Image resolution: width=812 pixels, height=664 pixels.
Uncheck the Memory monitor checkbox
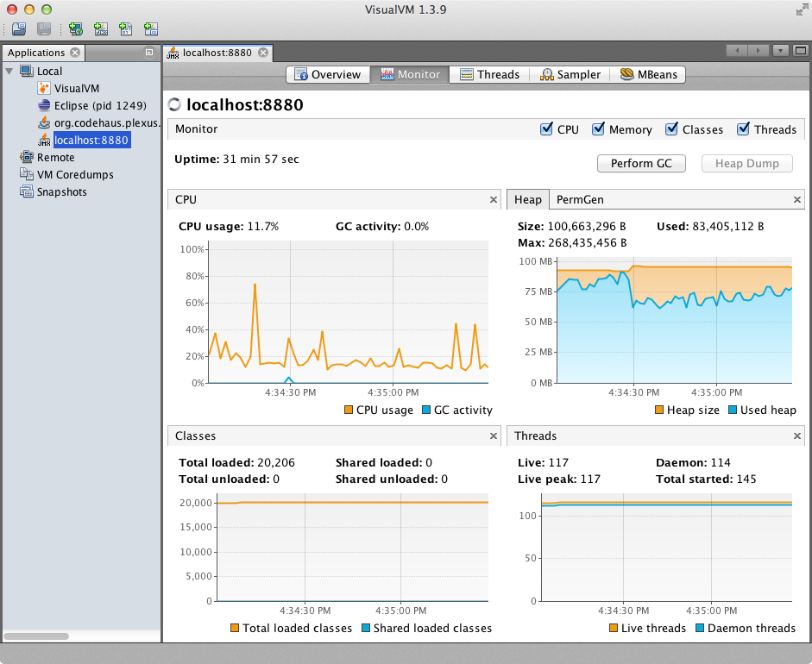coord(598,128)
